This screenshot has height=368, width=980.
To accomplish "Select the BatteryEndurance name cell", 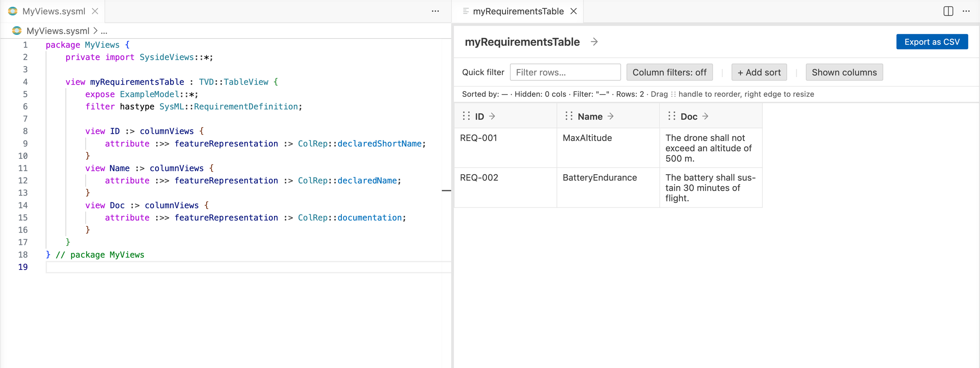I will pos(608,187).
